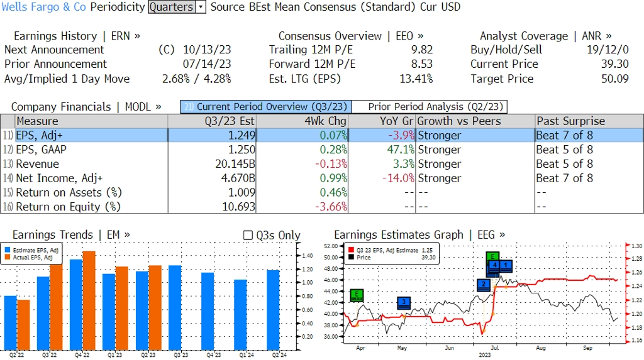Select the EPS, GAAP row
Screen dimensions: 644x360
(x=322, y=150)
